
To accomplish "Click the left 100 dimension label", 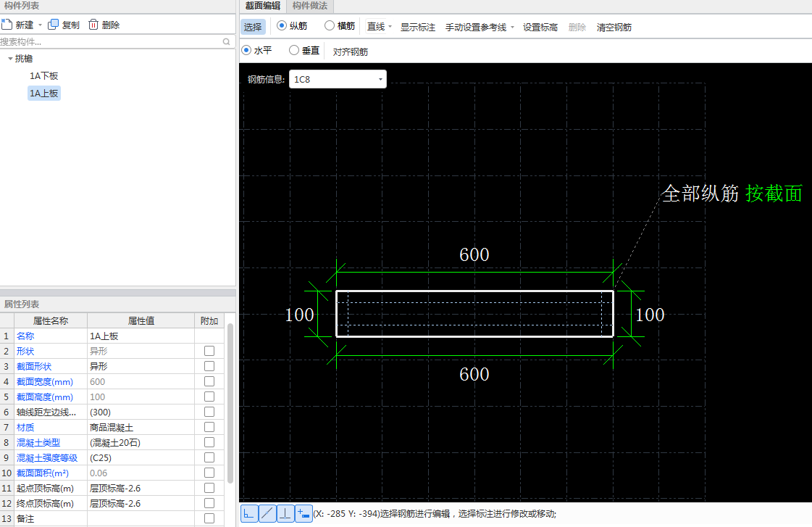I will point(299,315).
